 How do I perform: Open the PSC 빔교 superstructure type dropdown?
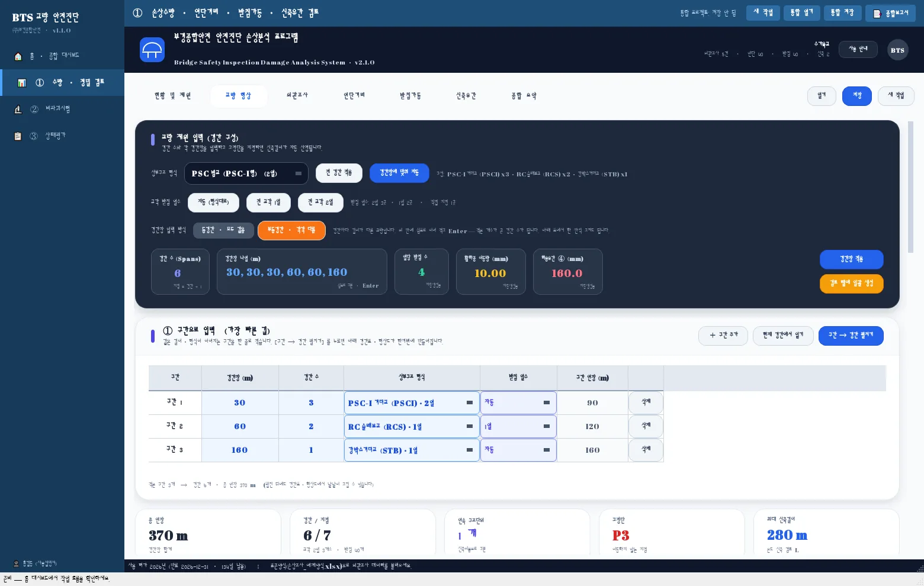[246, 173]
